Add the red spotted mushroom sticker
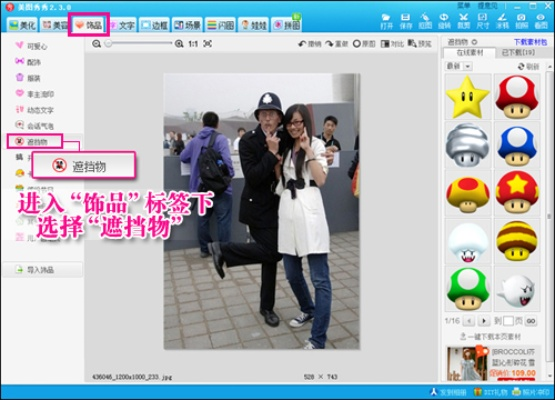The height and width of the screenshot is (400, 555). [517, 97]
